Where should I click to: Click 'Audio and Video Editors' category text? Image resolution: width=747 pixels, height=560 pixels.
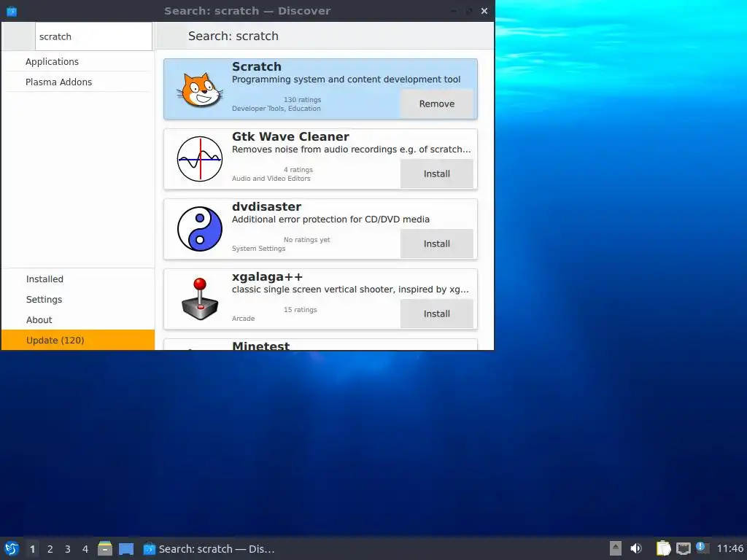click(x=271, y=179)
